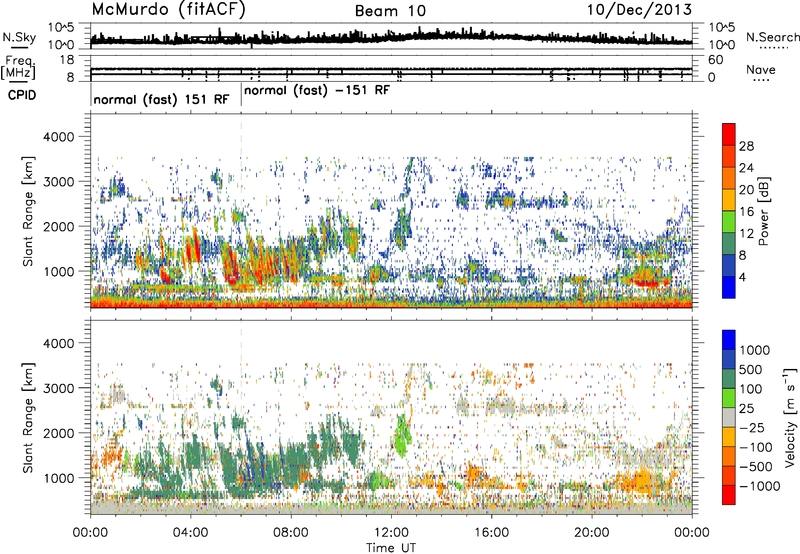
Task: Click the 'CPID' row label
Action: tap(22, 95)
